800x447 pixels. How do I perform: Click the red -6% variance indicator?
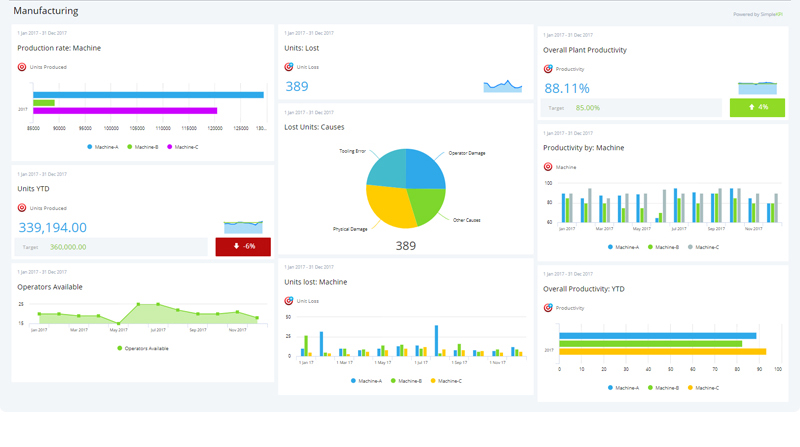click(242, 246)
